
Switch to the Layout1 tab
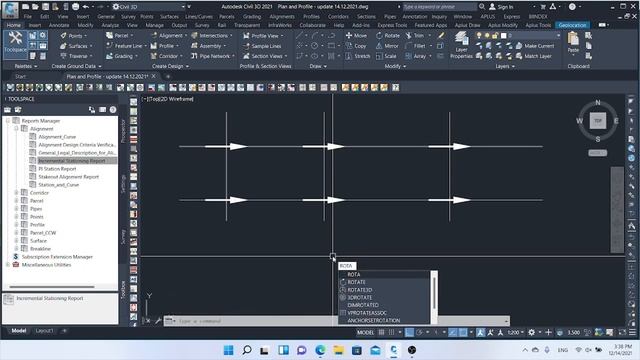[44, 331]
